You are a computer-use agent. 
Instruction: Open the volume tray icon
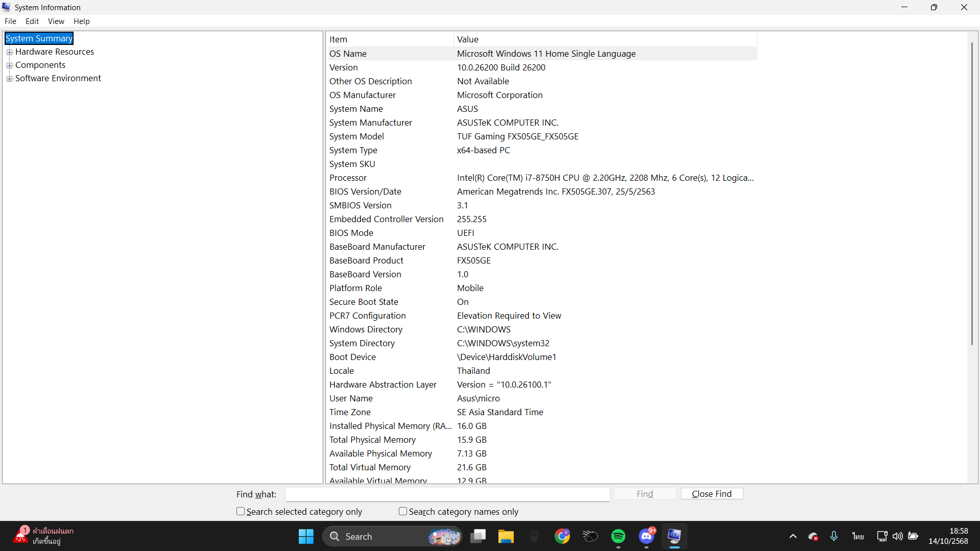(897, 536)
